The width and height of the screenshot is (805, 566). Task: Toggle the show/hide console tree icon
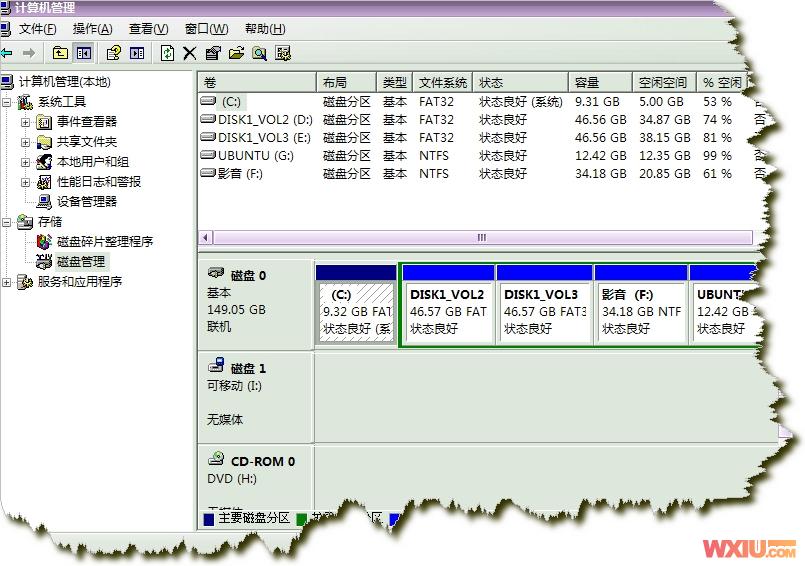(x=84, y=53)
